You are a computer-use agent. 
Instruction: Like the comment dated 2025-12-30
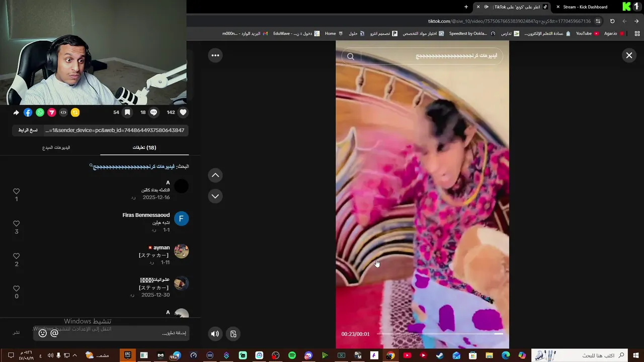pyautogui.click(x=16, y=289)
